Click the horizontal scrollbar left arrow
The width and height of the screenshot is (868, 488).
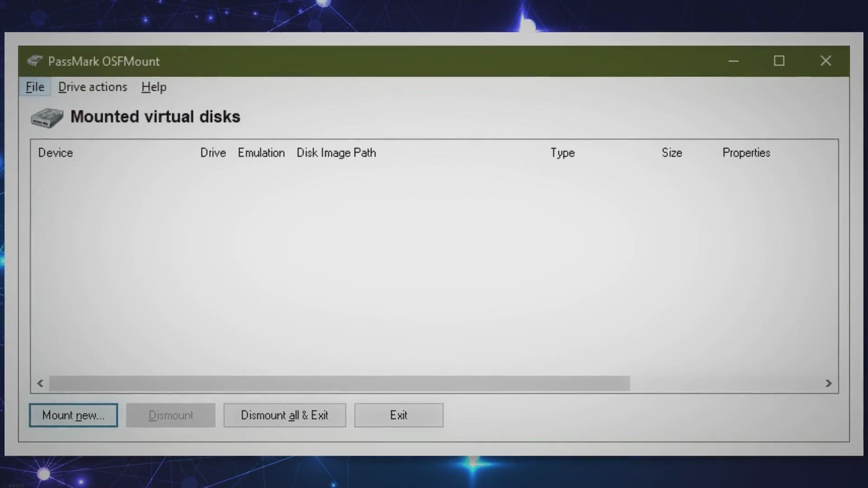tap(40, 383)
